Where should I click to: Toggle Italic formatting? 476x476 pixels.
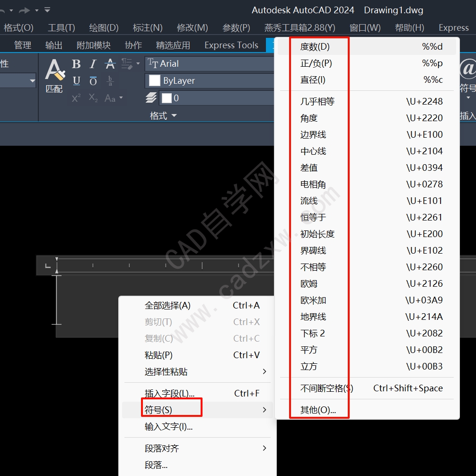[93, 64]
